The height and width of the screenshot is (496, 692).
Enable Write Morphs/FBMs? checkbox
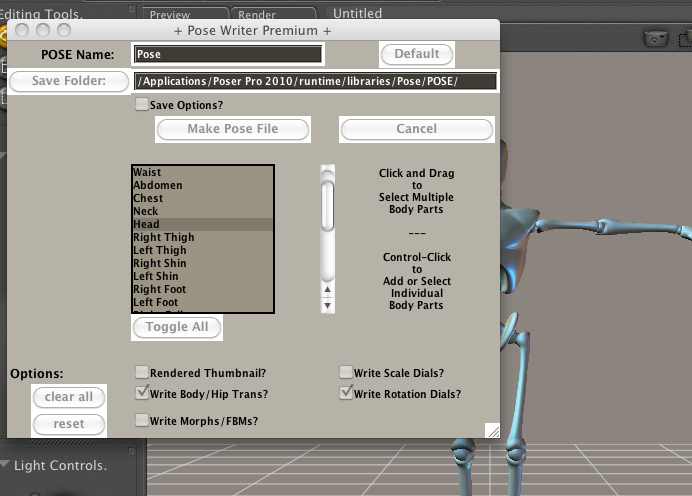(x=142, y=420)
